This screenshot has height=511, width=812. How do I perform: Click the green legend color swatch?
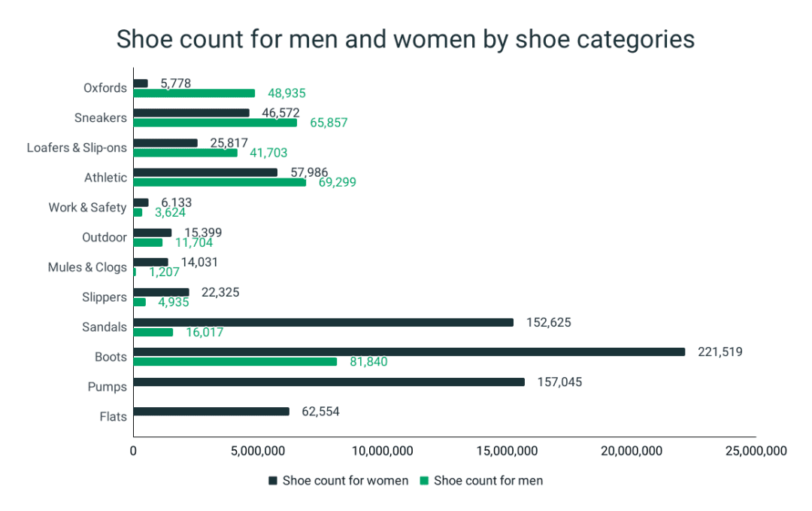pyautogui.click(x=423, y=480)
